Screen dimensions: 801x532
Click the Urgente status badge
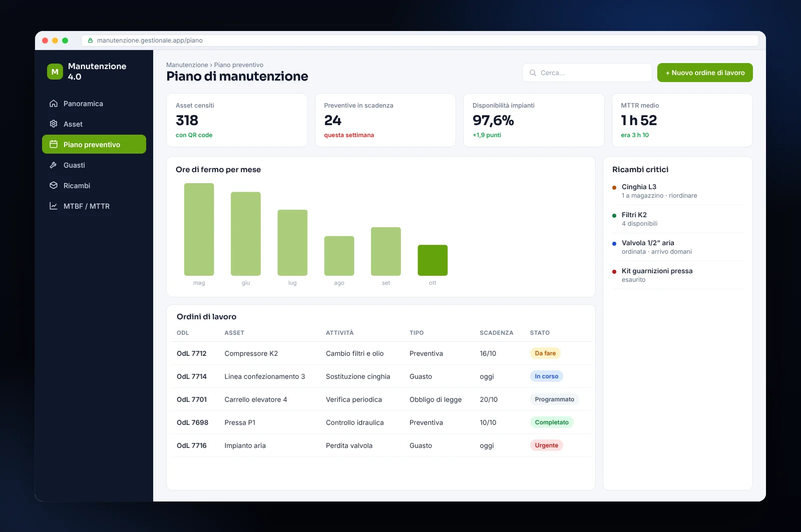(x=546, y=445)
